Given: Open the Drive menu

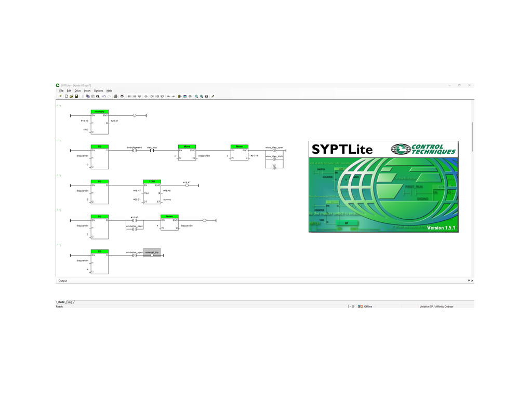Looking at the screenshot, I should [77, 90].
